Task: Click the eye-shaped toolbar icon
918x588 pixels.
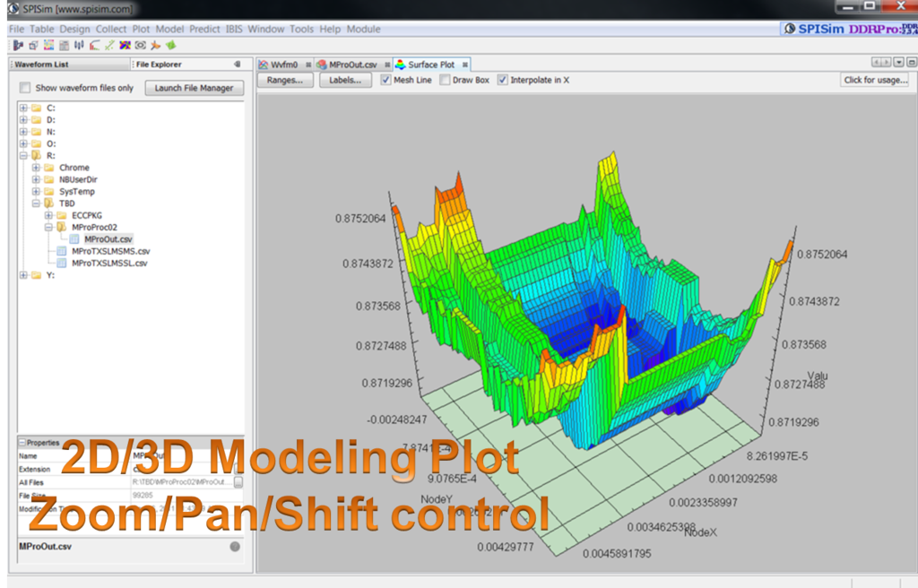Action: pos(140,45)
